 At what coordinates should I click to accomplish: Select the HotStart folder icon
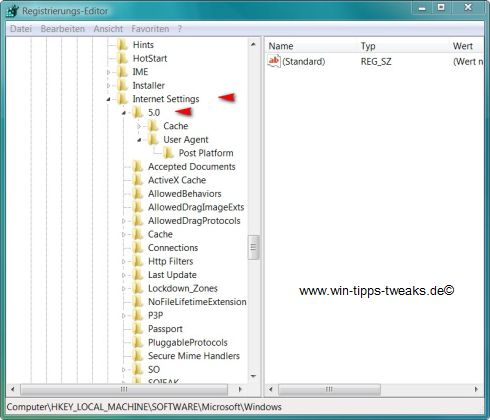(x=122, y=58)
